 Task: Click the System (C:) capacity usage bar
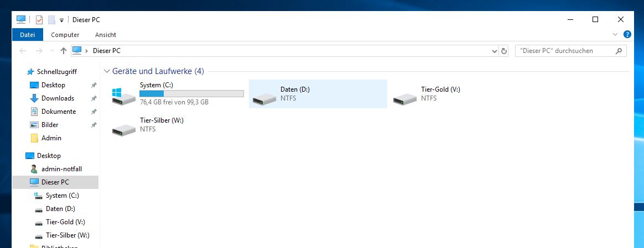tap(191, 94)
